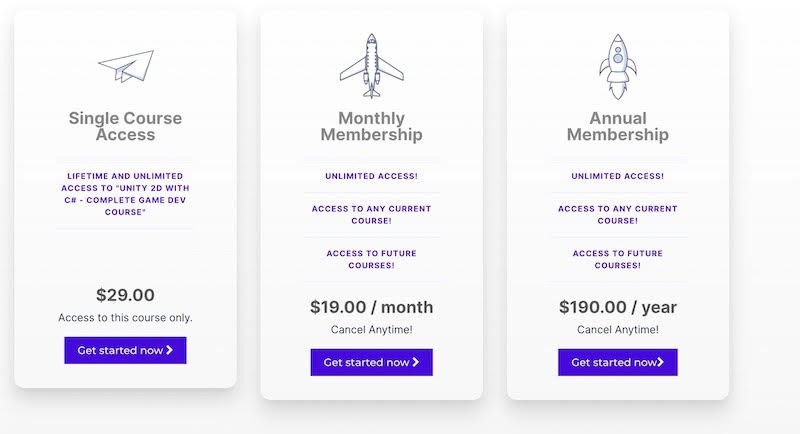The width and height of the screenshot is (800, 434).
Task: Click Unlimited Access in Monthly Membership card
Action: (x=371, y=176)
